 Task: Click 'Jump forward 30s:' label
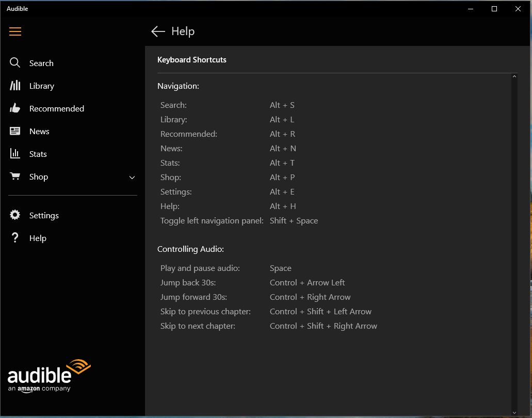tap(194, 297)
